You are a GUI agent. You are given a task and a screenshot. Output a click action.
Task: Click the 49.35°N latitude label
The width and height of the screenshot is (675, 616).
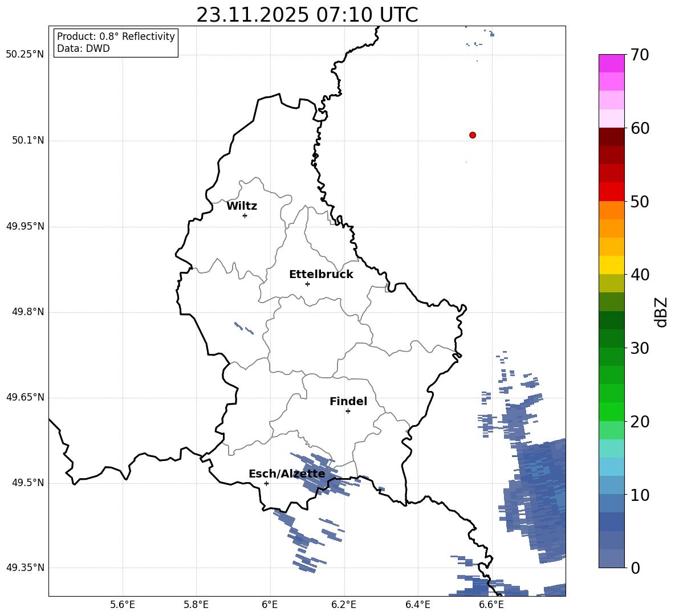pos(25,568)
